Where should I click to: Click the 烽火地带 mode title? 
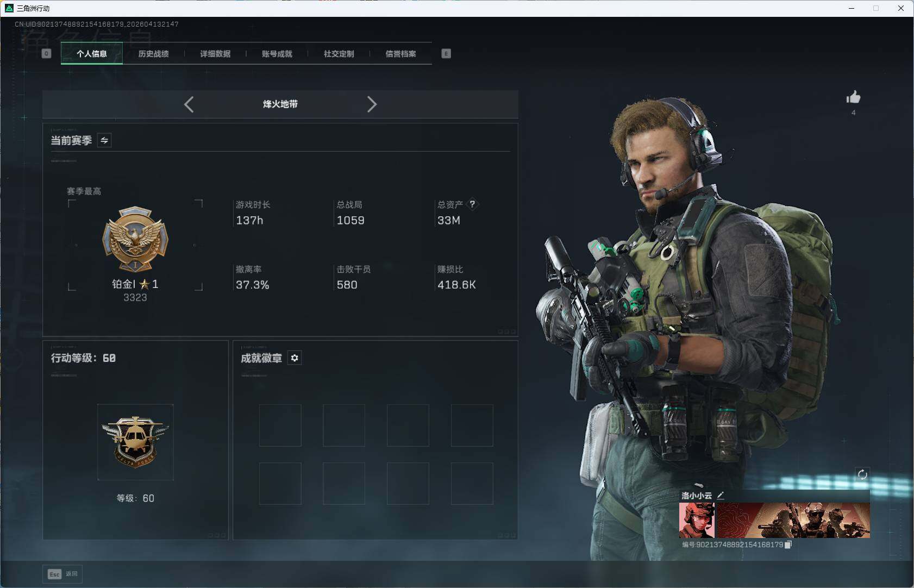point(280,104)
